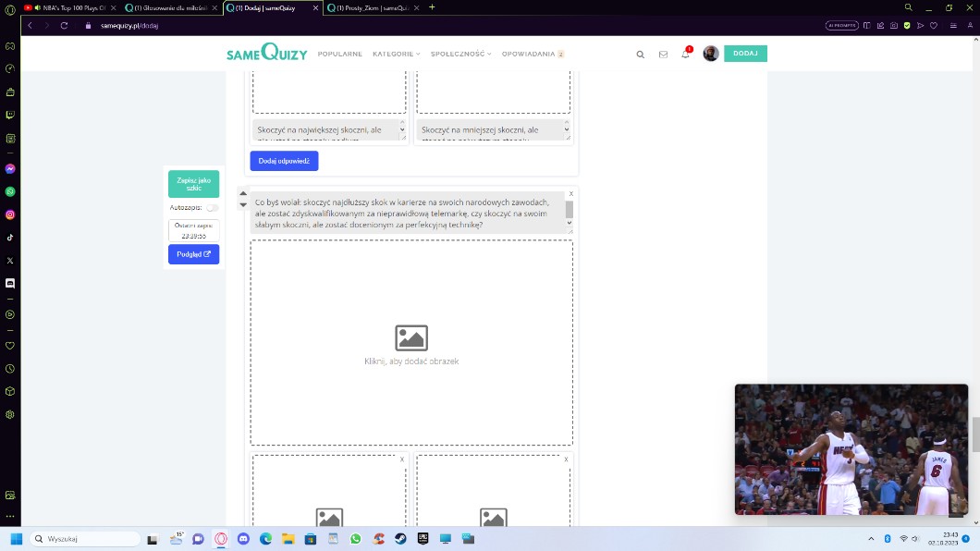This screenshot has width=980, height=551.
Task: Remove the question using its X button
Action: [571, 194]
